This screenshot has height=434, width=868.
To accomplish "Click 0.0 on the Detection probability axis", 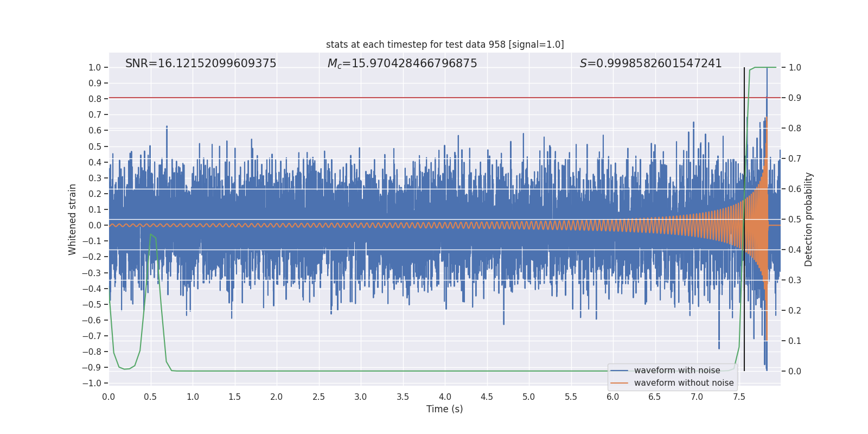I will click(x=795, y=372).
